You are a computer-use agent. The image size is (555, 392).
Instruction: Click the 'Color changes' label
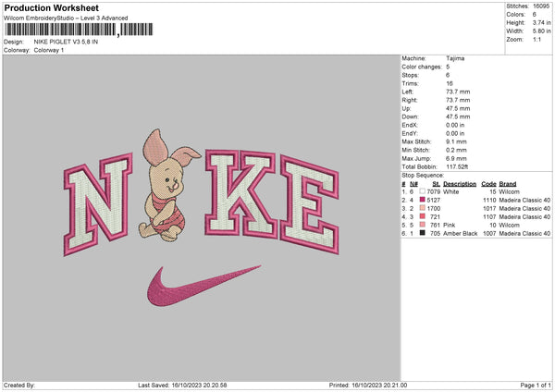pos(422,67)
